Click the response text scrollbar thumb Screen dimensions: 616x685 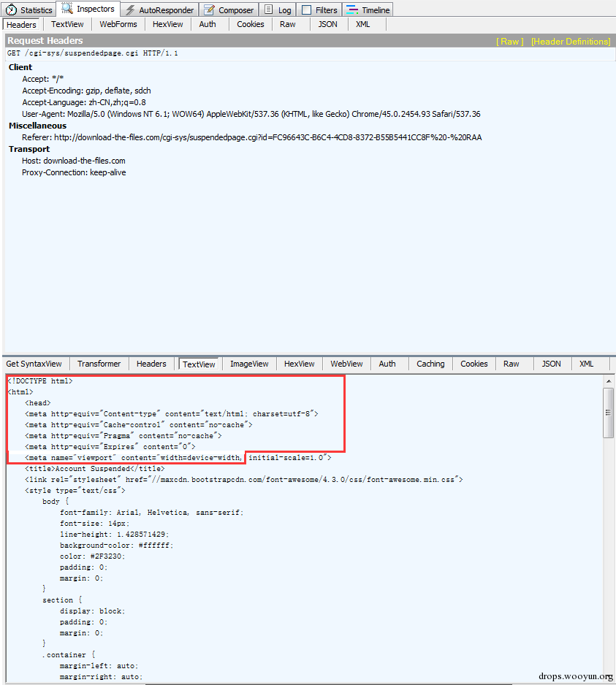click(608, 413)
